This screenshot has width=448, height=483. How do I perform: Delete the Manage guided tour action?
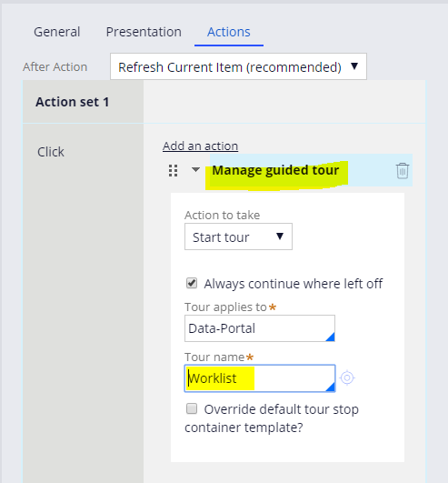point(403,171)
